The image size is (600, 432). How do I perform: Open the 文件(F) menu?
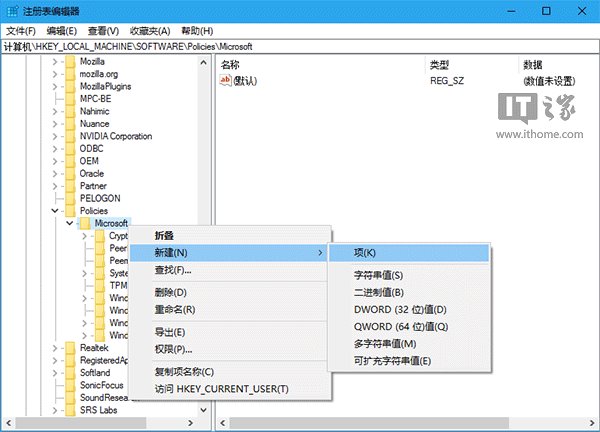[20, 31]
